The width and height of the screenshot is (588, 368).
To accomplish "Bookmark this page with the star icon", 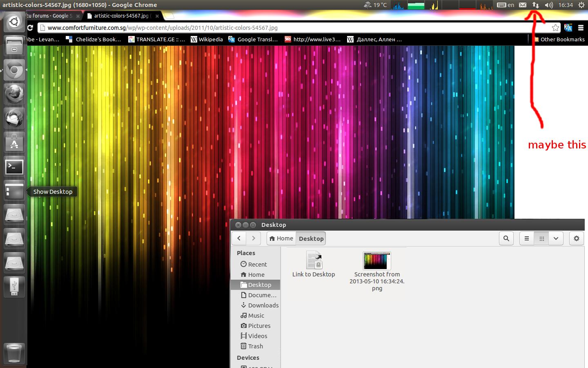I will point(555,28).
